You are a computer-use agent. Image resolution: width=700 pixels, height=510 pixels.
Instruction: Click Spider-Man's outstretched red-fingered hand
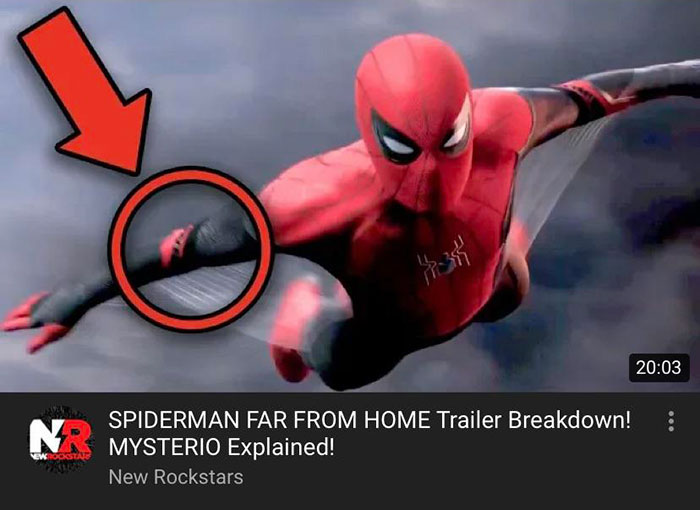[36, 319]
